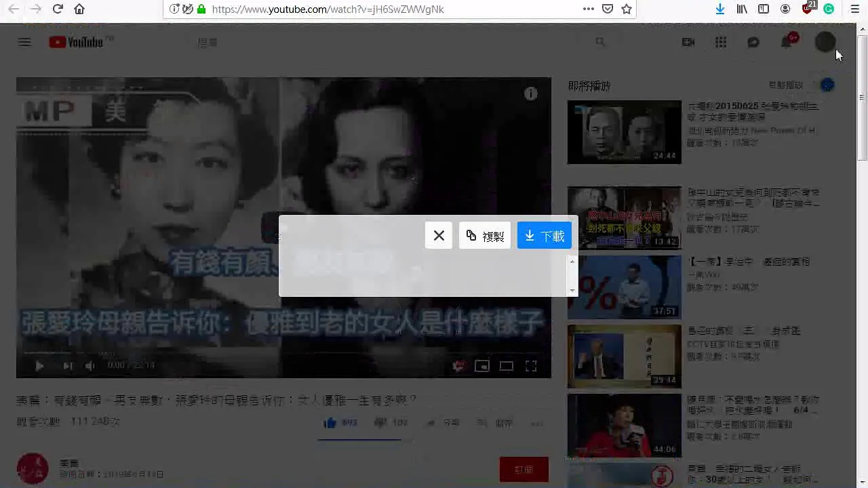The height and width of the screenshot is (488, 868).
Task: Click the YouTube search magnifier icon
Action: pos(600,42)
